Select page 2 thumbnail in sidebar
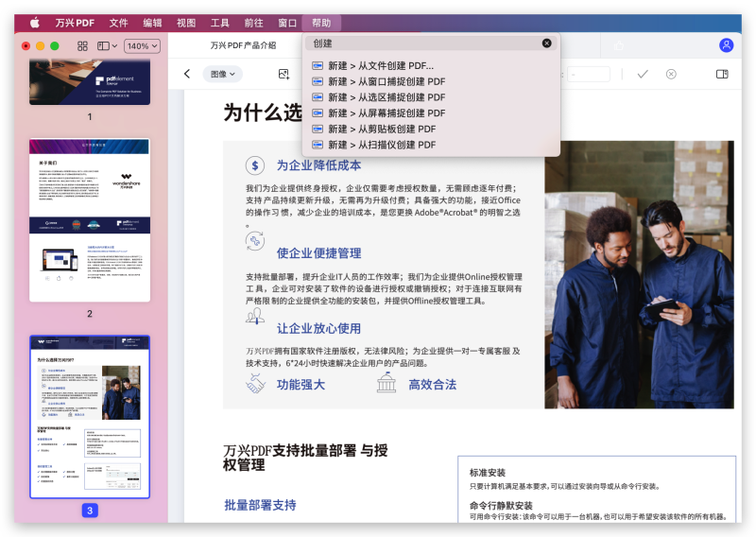756x537 pixels. coord(90,220)
